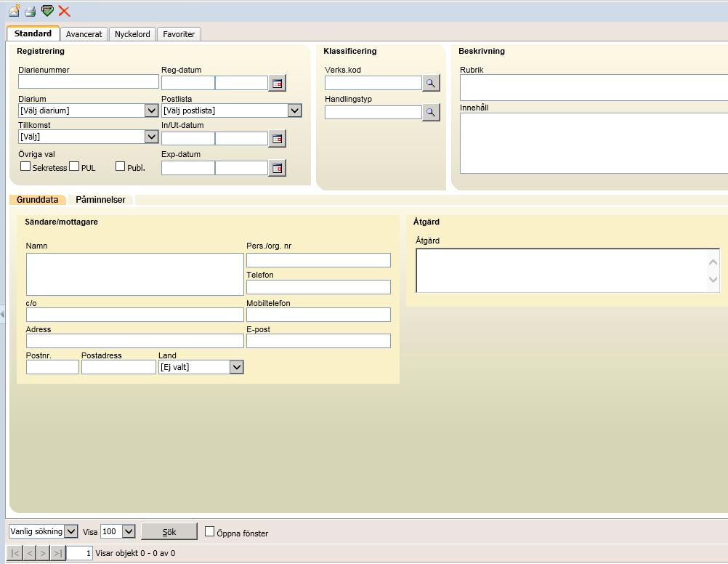Switch to the Påminnelser sub-tab
Viewport: 728px width, 564px height.
pyautogui.click(x=101, y=200)
